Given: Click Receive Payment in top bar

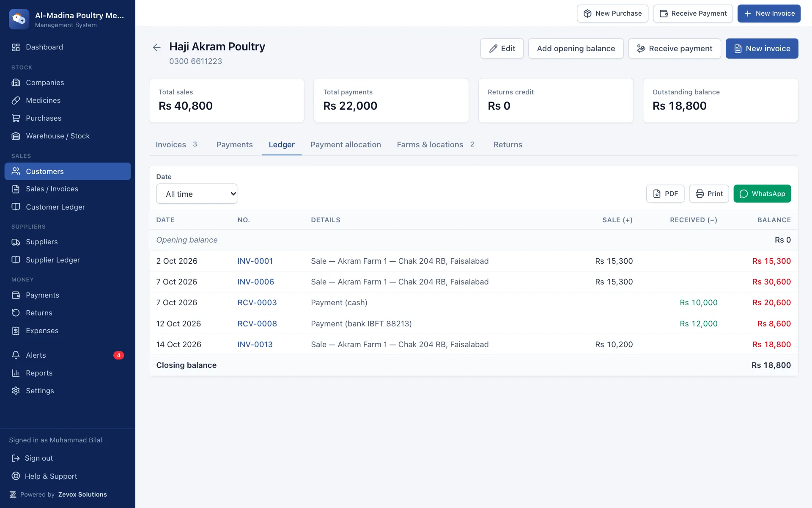Looking at the screenshot, I should tap(693, 14).
